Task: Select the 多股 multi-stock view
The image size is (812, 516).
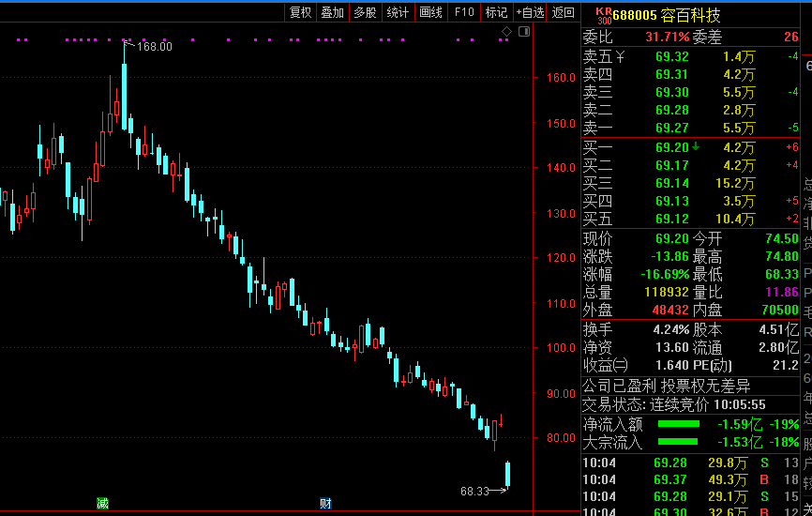Action: pos(365,12)
